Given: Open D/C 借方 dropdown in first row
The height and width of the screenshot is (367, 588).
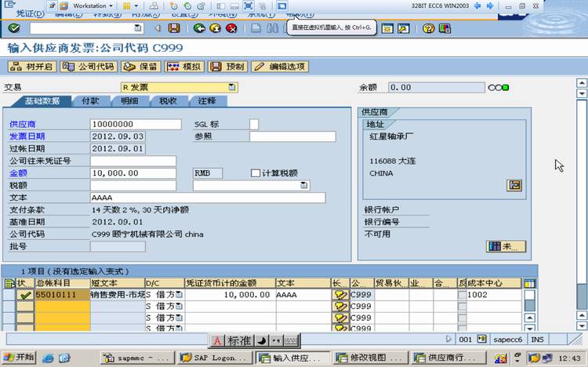Looking at the screenshot, I should click(x=180, y=295).
